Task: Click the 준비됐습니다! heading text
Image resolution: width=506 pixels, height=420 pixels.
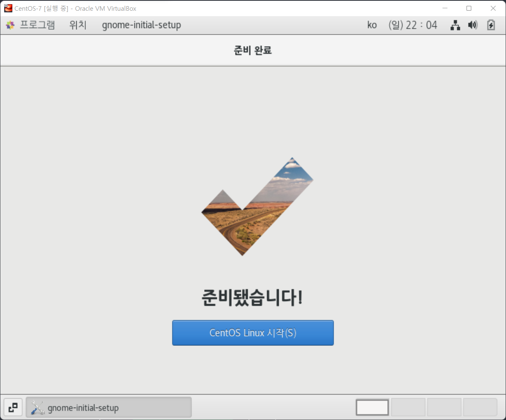Action: 252,297
